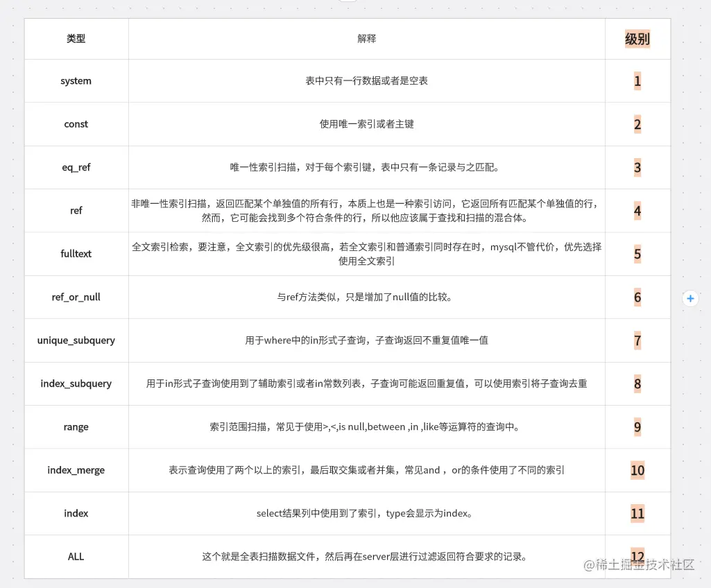
Task: Click the blue plus floating button
Action: pos(690,298)
